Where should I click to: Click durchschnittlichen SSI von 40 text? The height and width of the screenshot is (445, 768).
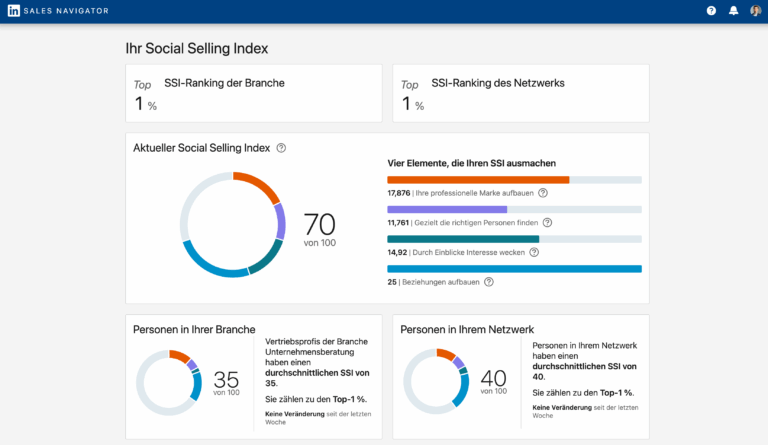tap(584, 372)
